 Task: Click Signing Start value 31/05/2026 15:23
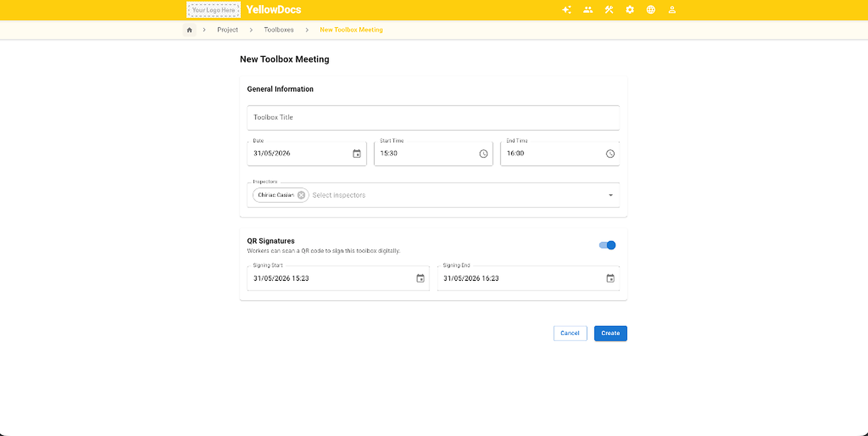coord(281,278)
